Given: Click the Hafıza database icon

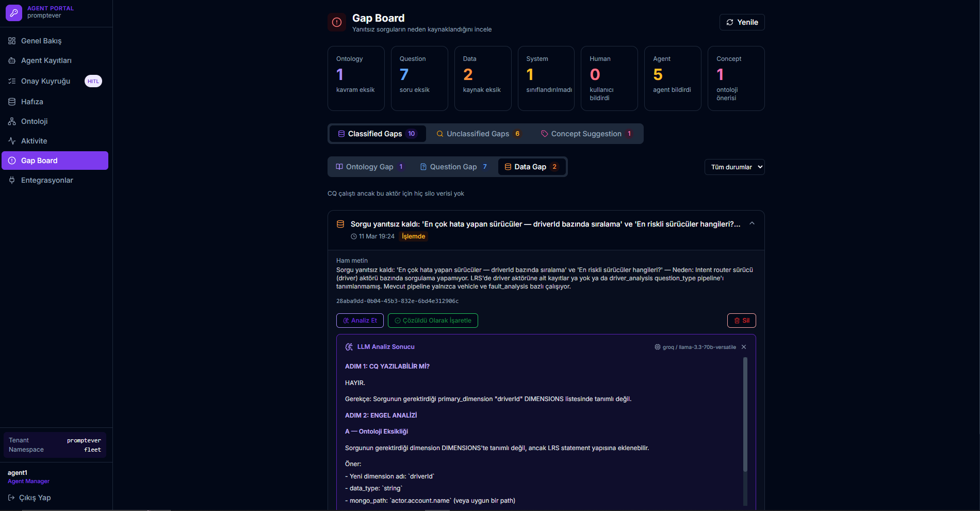Looking at the screenshot, I should pyautogui.click(x=12, y=102).
